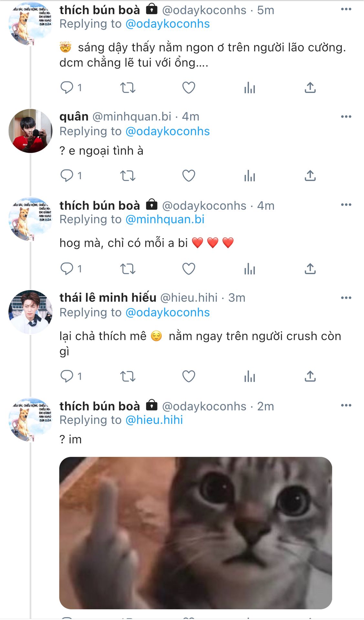Viewport: 364px width, 620px height.
Task: Like thái lê minh hiếu's tweet
Action: (x=189, y=376)
